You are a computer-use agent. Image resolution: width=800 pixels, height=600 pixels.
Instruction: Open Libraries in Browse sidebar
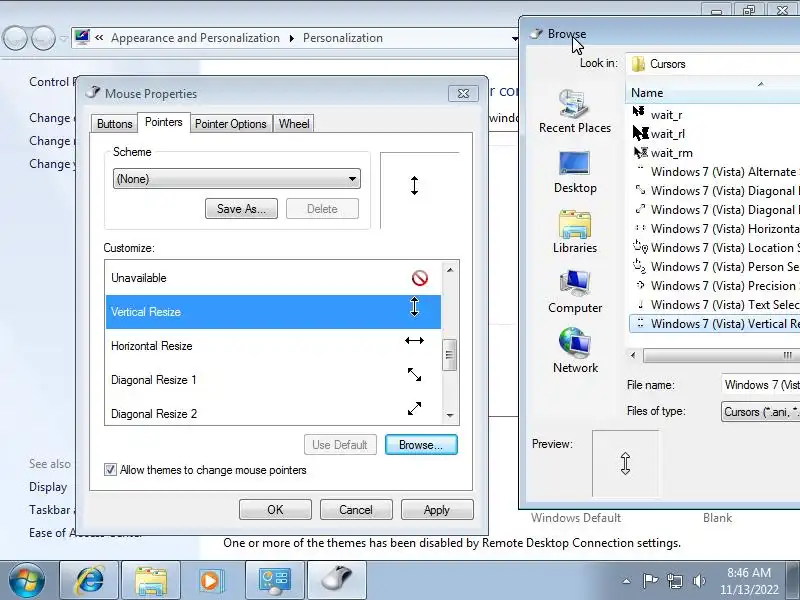tap(575, 232)
